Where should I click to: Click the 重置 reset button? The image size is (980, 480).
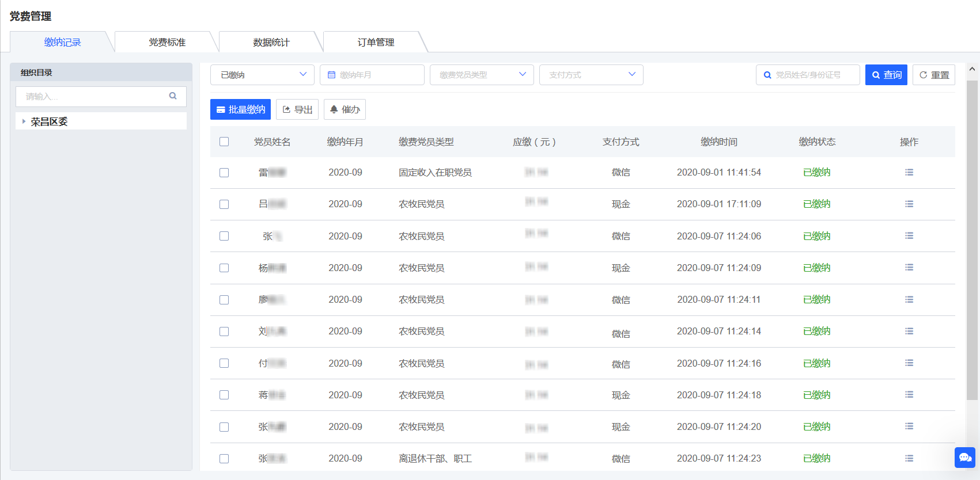(x=934, y=75)
